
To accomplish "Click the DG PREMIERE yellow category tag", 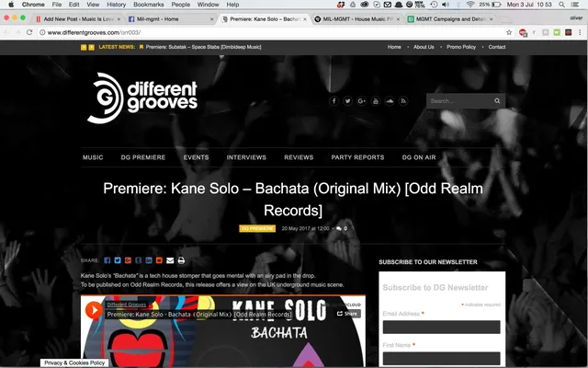I will point(257,228).
